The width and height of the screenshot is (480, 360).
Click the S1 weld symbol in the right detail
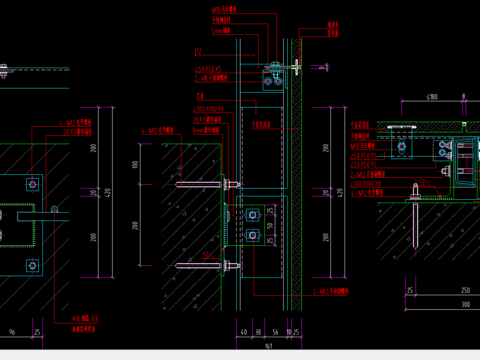[422, 183]
